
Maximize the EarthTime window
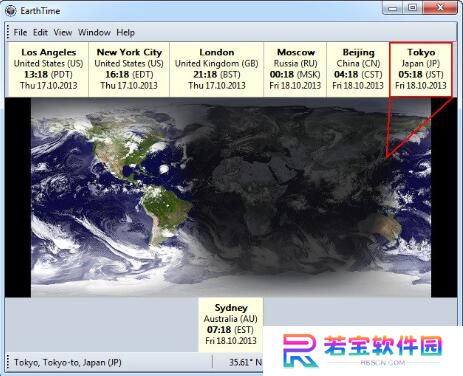pos(412,8)
